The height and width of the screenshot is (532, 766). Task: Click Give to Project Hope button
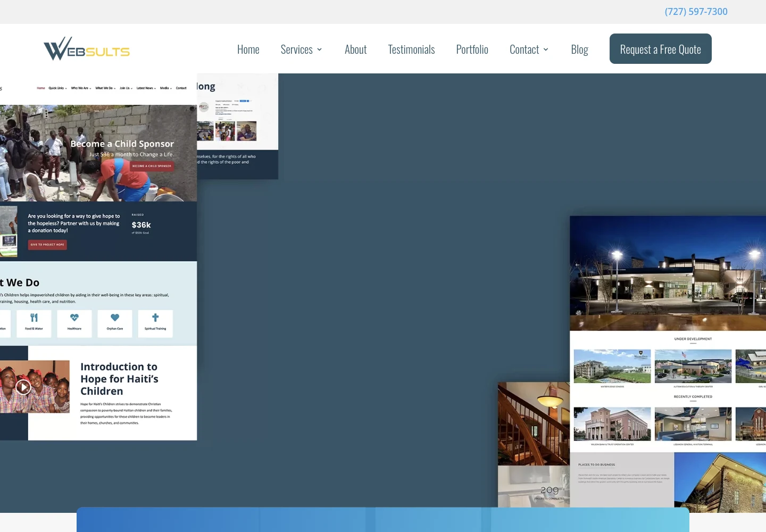pyautogui.click(x=47, y=245)
